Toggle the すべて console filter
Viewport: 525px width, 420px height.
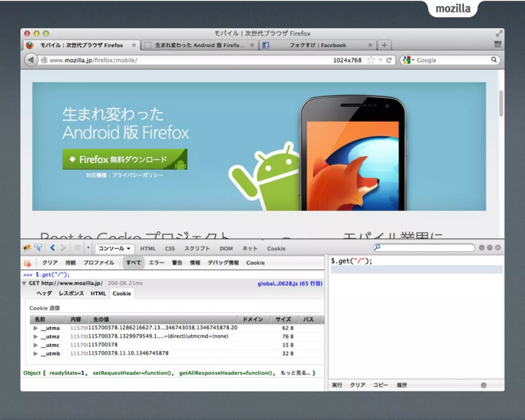click(x=134, y=263)
